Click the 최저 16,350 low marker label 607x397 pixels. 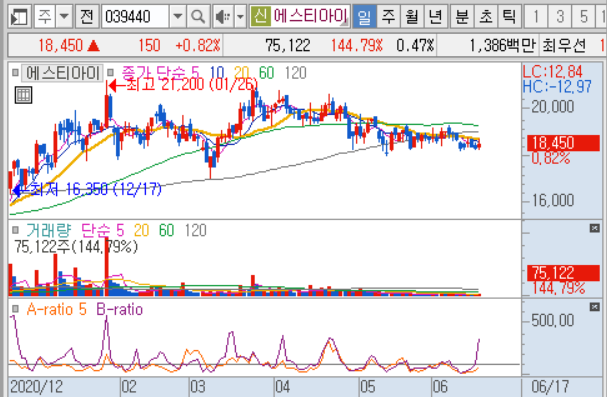(x=87, y=189)
